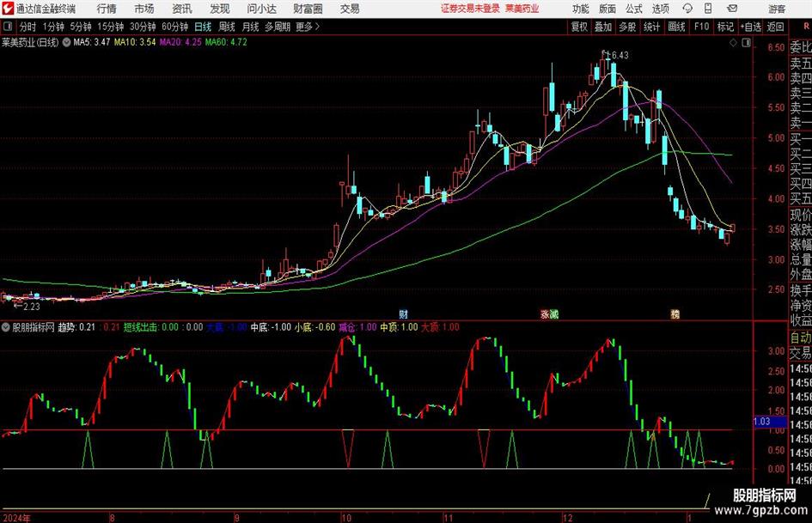Image resolution: width=812 pixels, height=523 pixels.
Task: Click the 减仓: 1.00 indicator label
Action: point(357,327)
